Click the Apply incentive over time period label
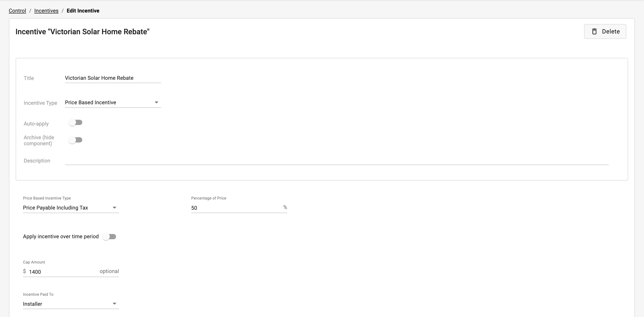 click(x=61, y=236)
